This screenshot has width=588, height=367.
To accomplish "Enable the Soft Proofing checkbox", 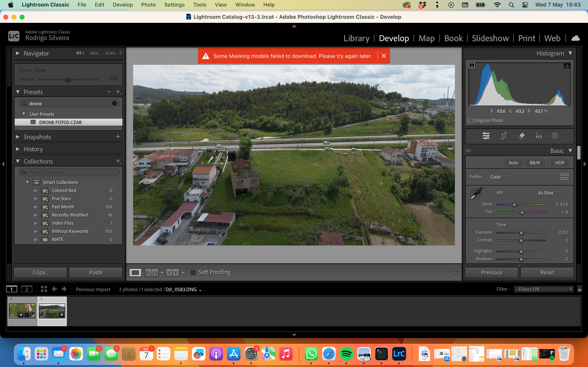I will [x=193, y=273].
